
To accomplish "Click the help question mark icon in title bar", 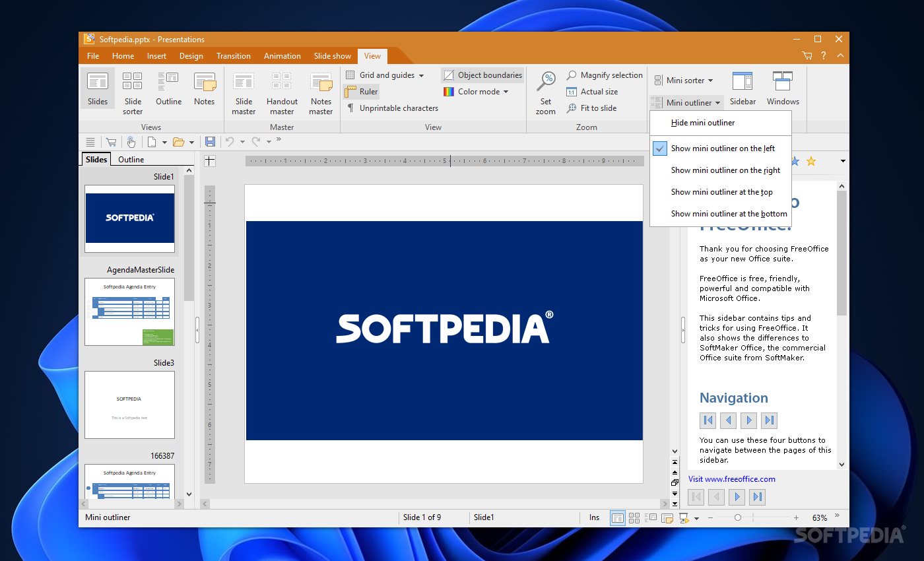I will pos(824,56).
